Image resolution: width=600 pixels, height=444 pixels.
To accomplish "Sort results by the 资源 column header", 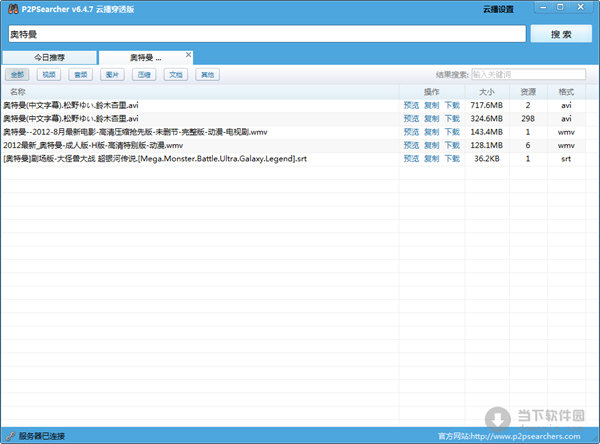I will [528, 91].
